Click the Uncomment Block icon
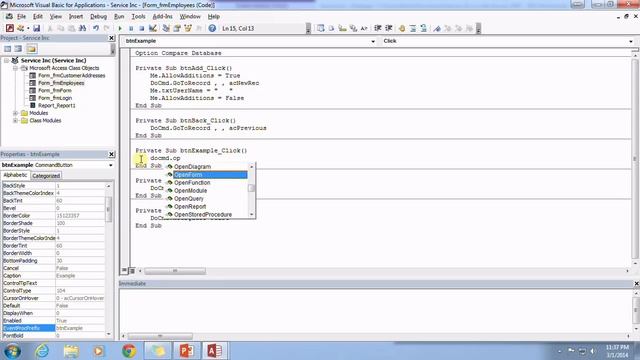640x360 pixels. coord(424,28)
